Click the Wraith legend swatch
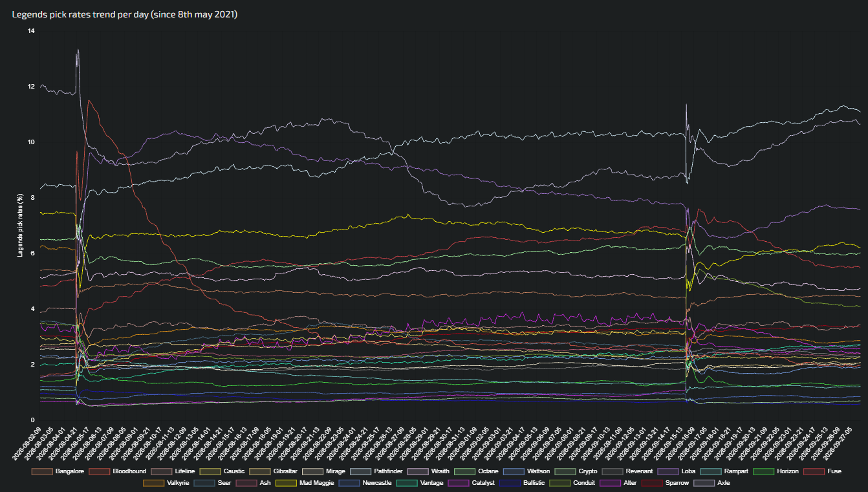 [x=417, y=471]
